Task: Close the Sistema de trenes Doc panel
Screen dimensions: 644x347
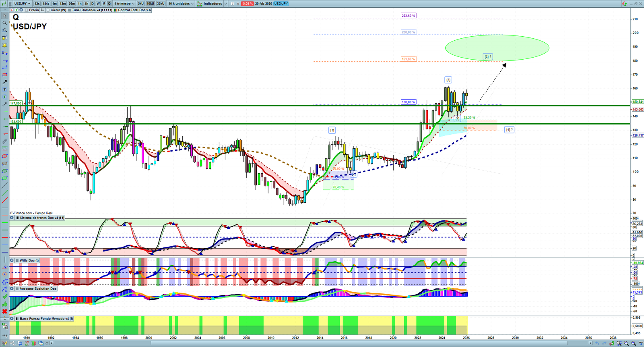Action: [x=12, y=218]
